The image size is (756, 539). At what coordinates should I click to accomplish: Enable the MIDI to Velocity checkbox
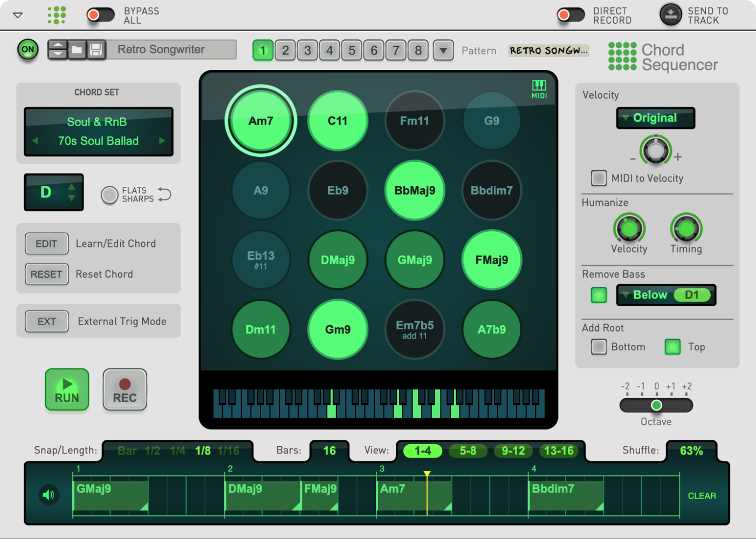tap(599, 178)
